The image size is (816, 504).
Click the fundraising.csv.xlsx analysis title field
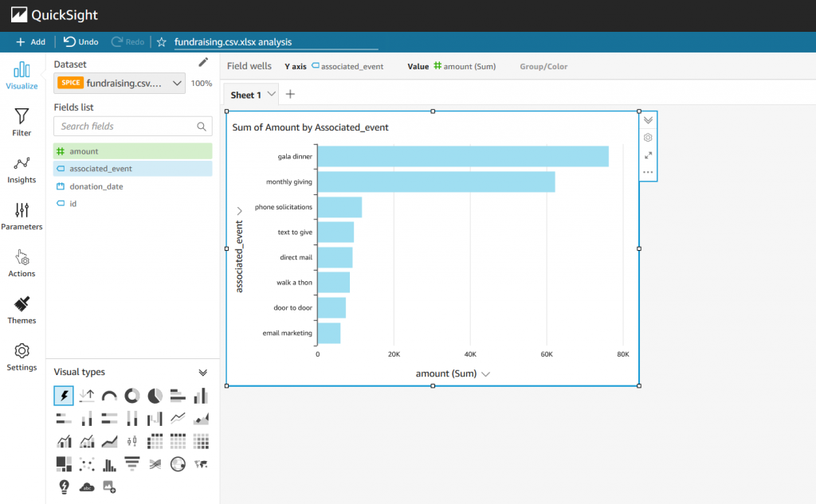[276, 42]
